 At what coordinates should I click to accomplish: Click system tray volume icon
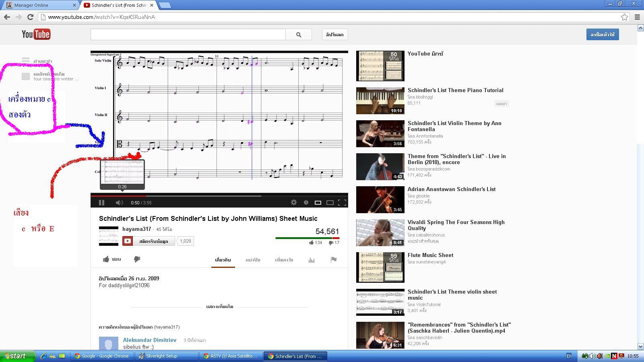pyautogui.click(x=592, y=356)
